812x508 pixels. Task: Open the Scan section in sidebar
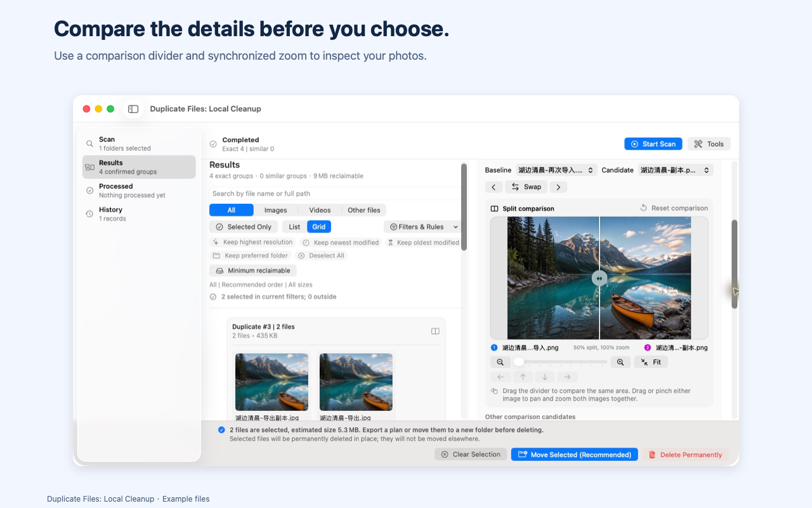click(x=139, y=144)
